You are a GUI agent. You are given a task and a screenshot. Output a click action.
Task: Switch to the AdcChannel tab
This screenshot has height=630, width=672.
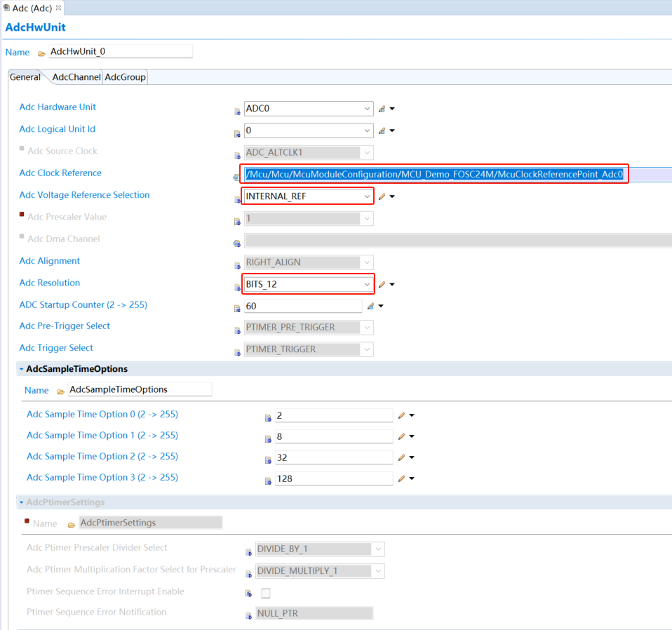(x=76, y=77)
